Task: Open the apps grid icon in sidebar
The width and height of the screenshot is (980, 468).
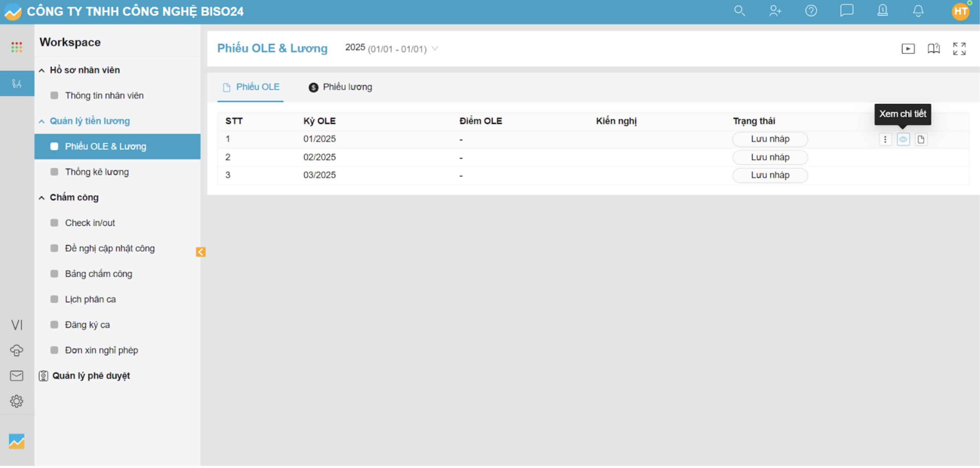Action: [x=16, y=48]
